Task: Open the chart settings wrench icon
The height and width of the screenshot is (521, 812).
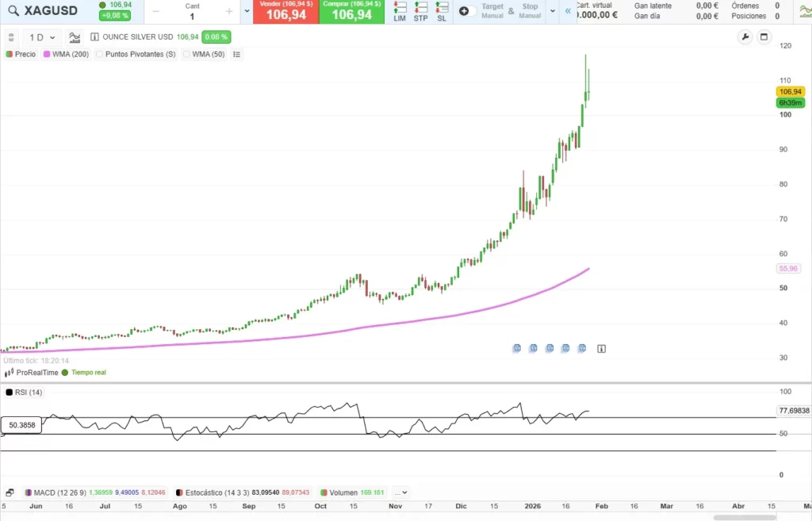Action: [x=745, y=37]
